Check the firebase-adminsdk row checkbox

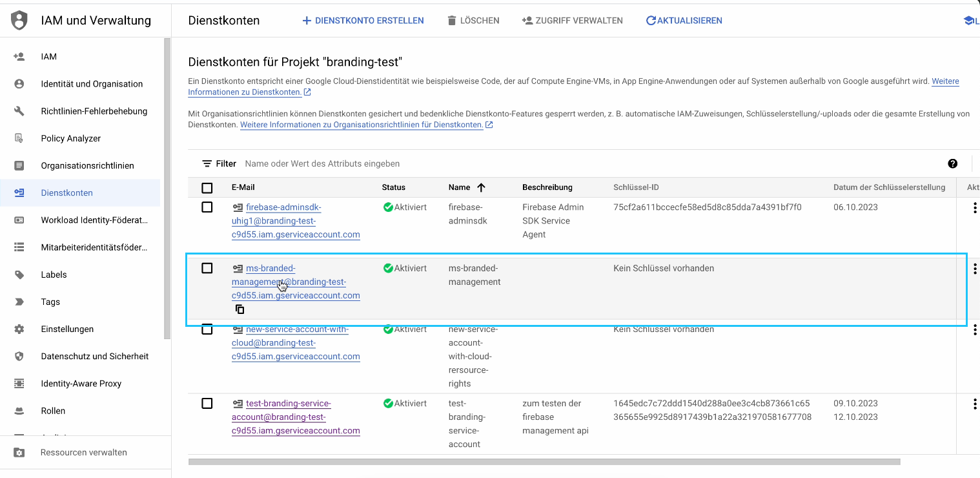click(207, 207)
